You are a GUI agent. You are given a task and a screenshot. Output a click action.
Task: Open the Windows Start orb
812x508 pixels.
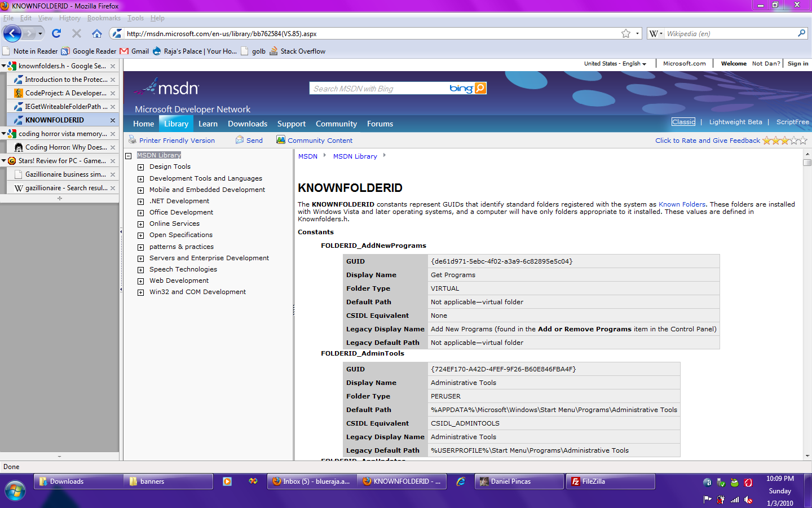pyautogui.click(x=15, y=491)
